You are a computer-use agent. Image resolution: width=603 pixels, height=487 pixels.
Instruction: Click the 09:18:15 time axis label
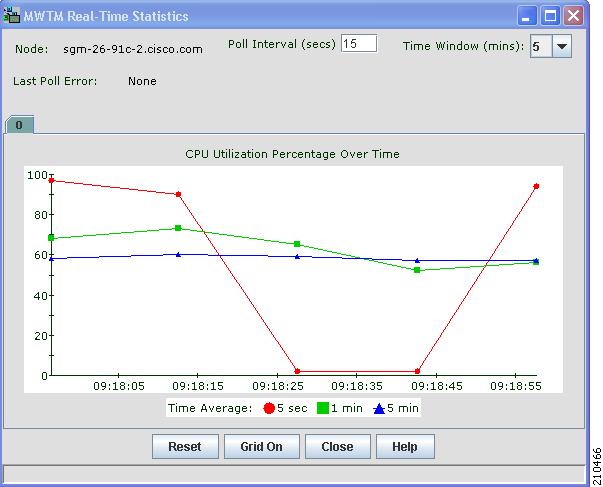198,386
